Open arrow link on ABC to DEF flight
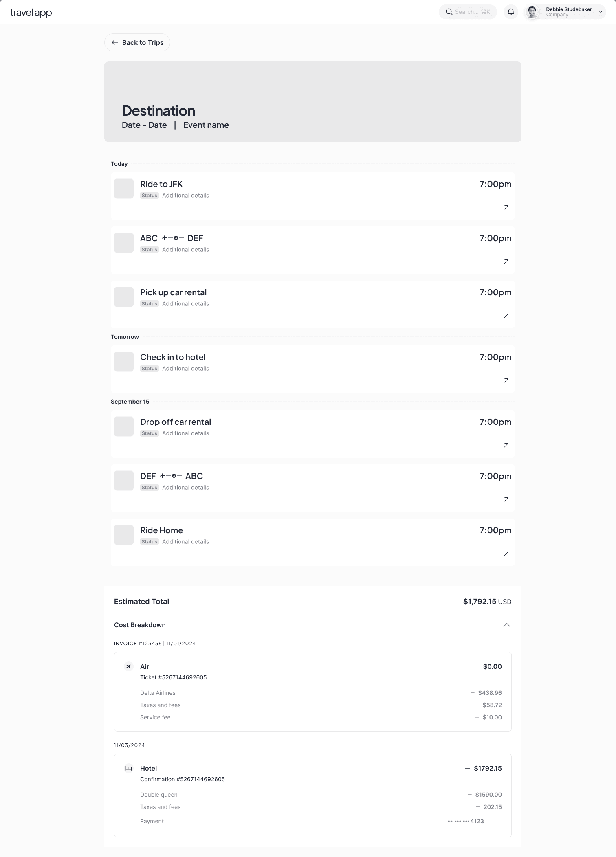 point(506,262)
